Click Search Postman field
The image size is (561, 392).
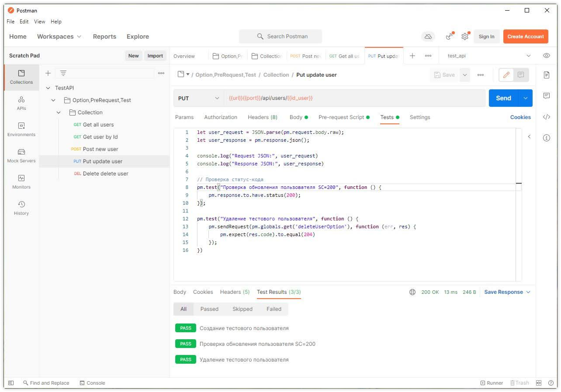280,36
